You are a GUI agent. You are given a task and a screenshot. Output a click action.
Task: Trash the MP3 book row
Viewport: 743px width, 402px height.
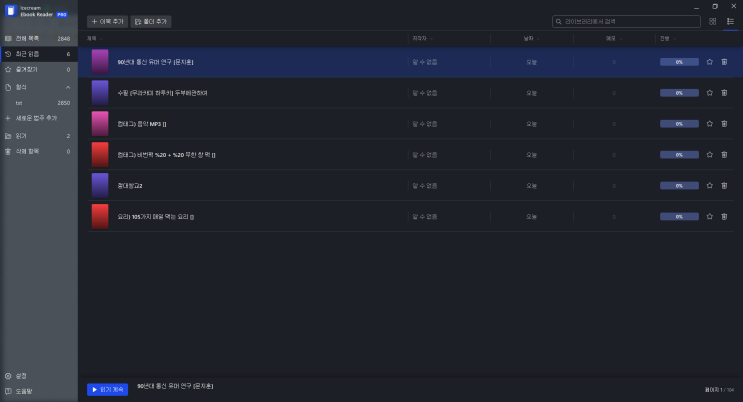coord(724,124)
